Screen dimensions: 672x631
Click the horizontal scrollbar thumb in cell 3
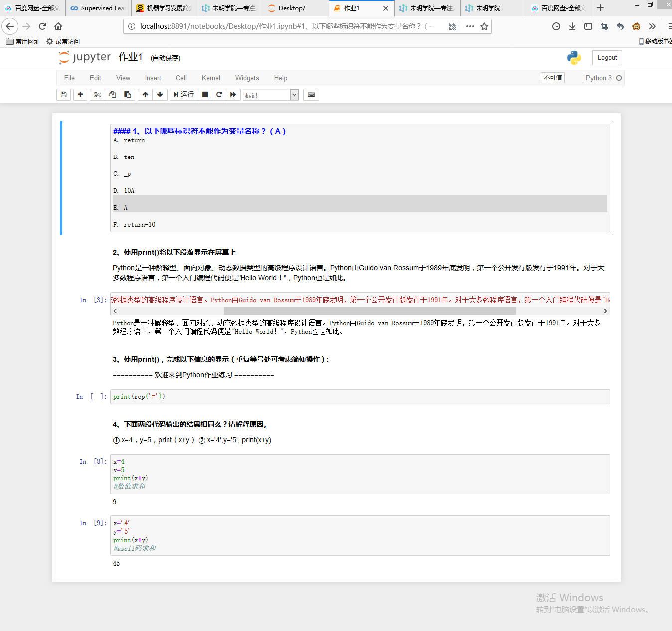point(370,311)
